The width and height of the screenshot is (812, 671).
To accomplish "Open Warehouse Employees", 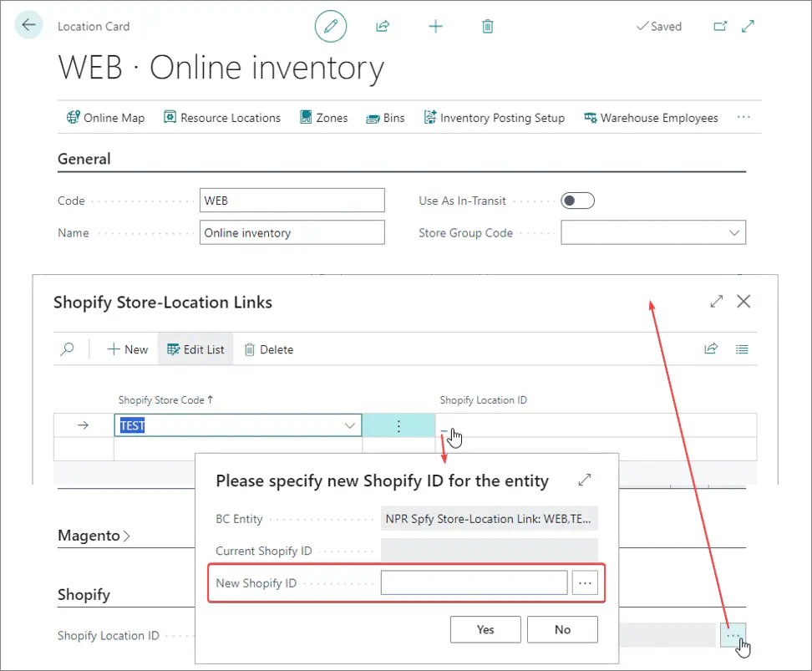I will coord(651,118).
